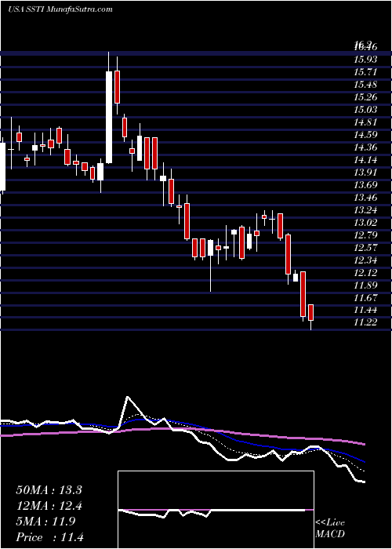Select the 12.57 price axis label

pyautogui.click(x=365, y=248)
